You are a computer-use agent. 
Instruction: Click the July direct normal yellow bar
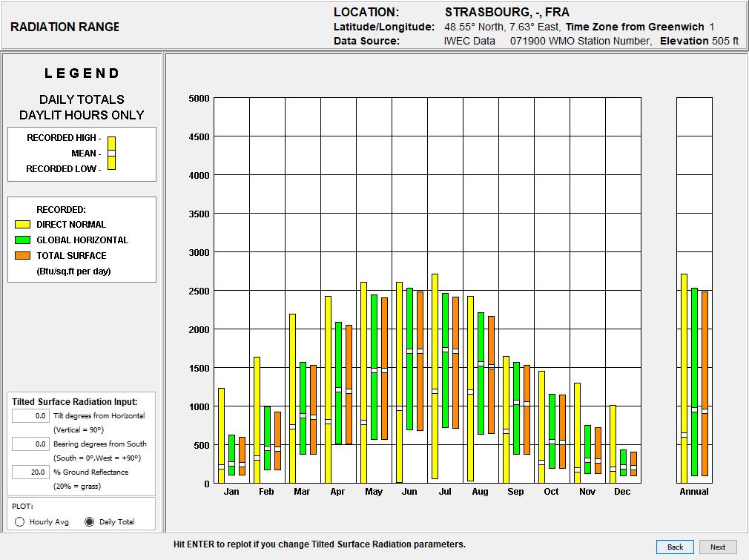point(435,376)
